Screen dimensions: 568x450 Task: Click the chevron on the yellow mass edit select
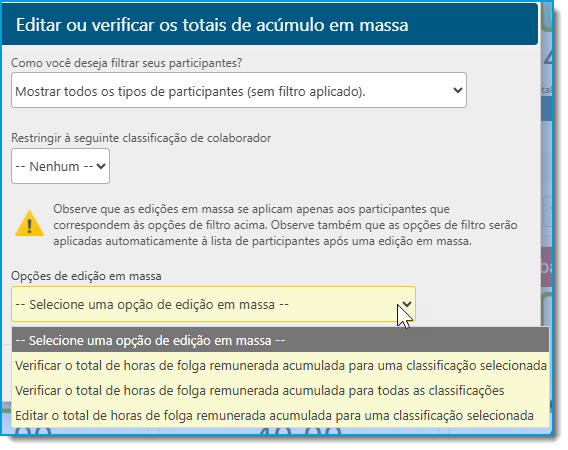[407, 304]
